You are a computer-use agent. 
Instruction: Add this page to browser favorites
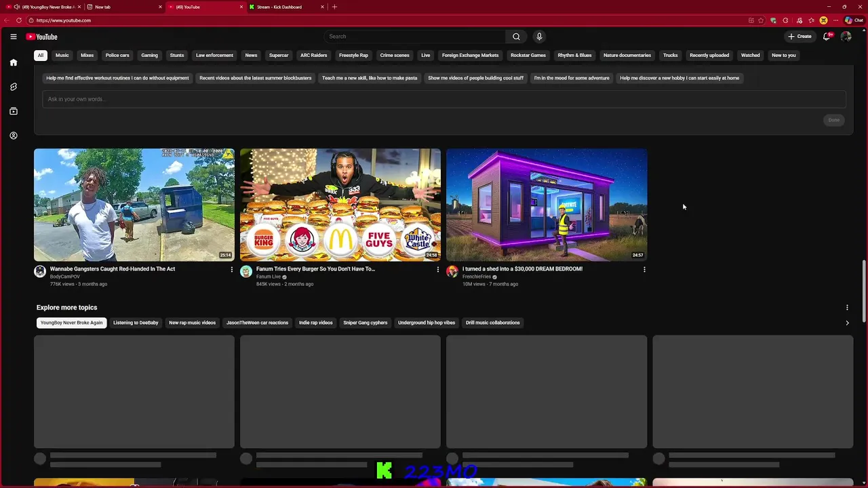(761, 20)
